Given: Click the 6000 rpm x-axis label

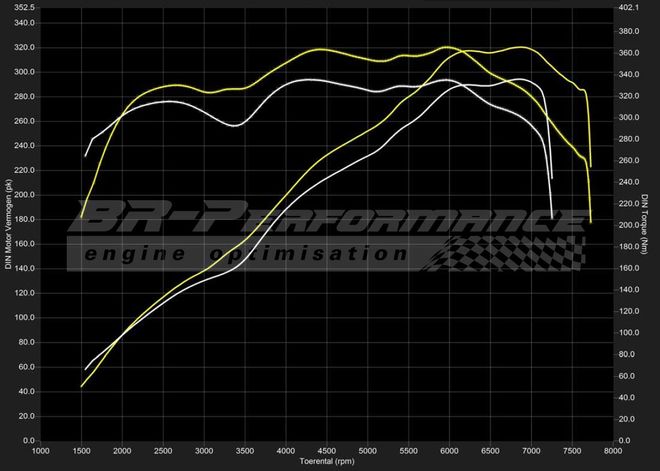Looking at the screenshot, I should tap(449, 451).
